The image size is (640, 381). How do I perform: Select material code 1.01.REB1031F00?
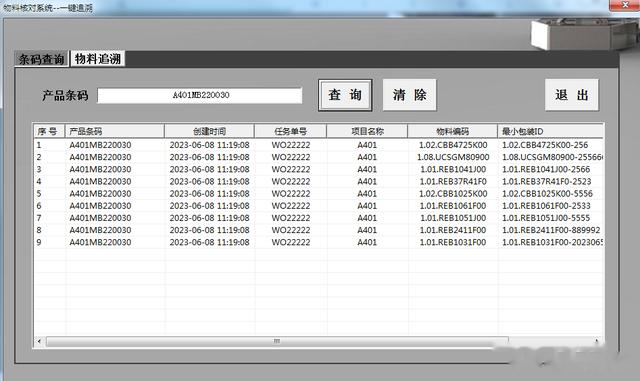coord(453,242)
